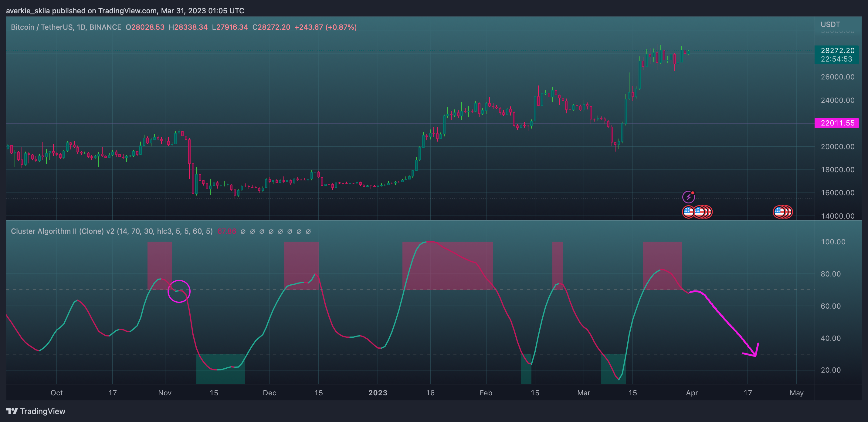Viewport: 868px width, 422px height.
Task: Click the Apr label on the time axis
Action: click(692, 393)
